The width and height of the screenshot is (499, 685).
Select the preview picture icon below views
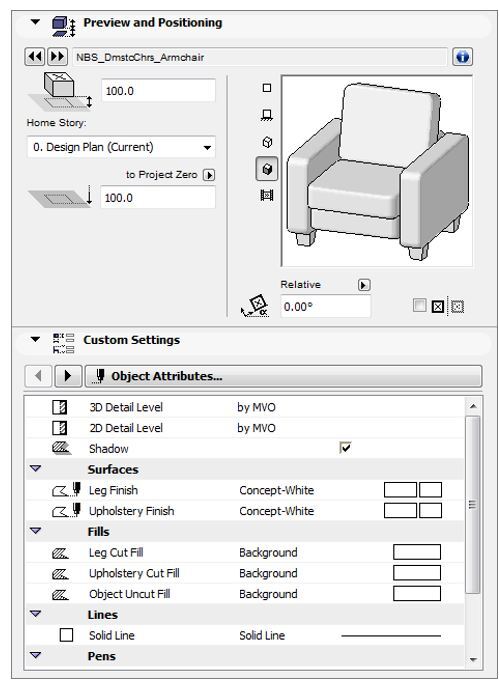[x=267, y=195]
